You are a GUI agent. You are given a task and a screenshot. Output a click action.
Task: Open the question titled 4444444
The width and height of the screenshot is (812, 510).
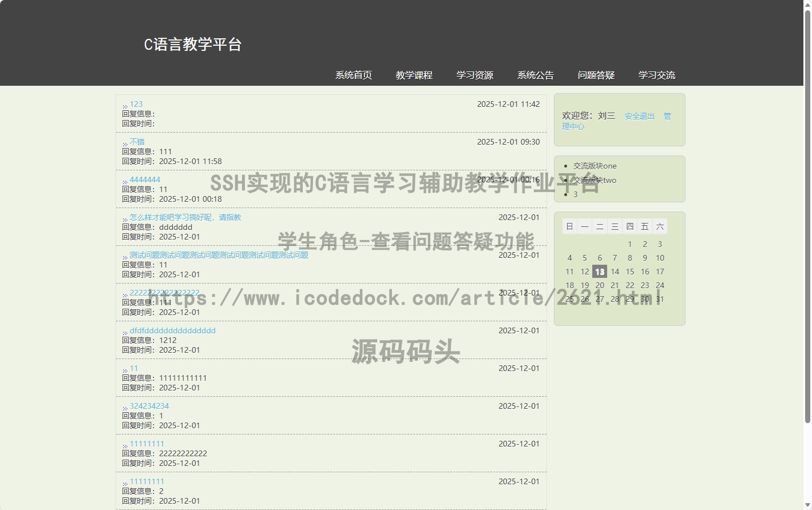click(145, 180)
